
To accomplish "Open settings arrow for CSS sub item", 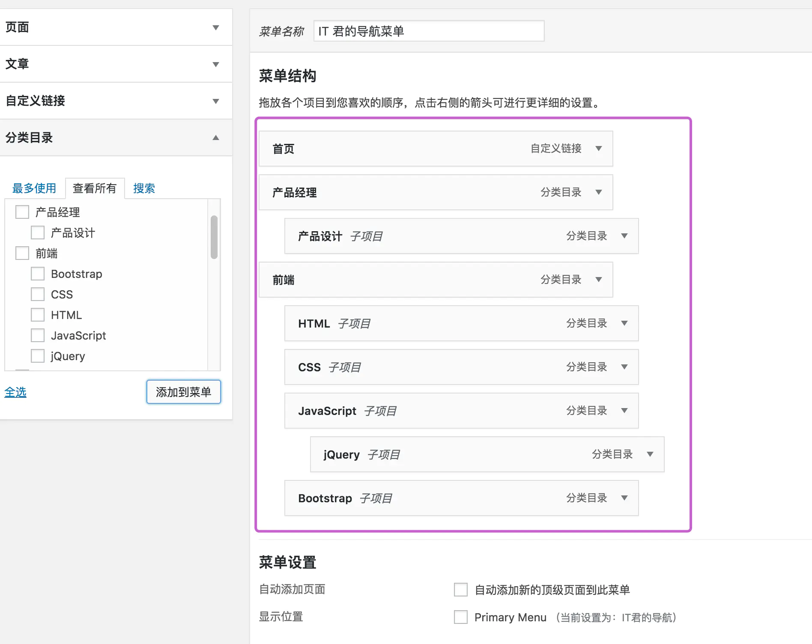I will (624, 367).
